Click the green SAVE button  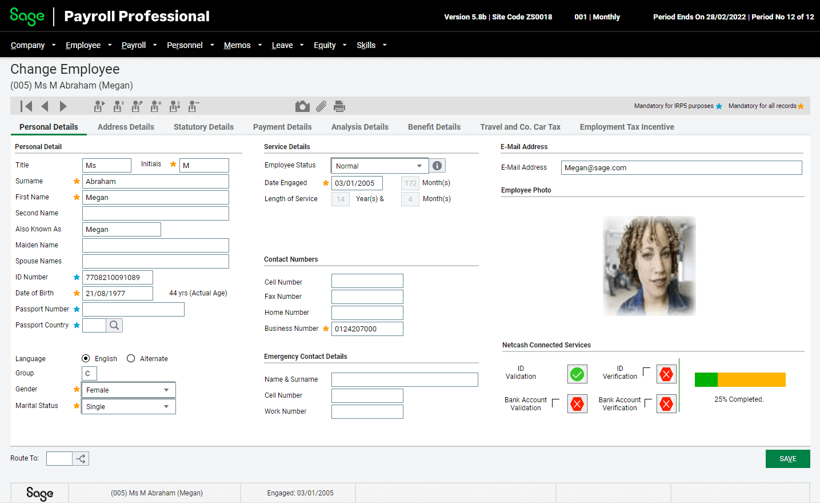787,459
